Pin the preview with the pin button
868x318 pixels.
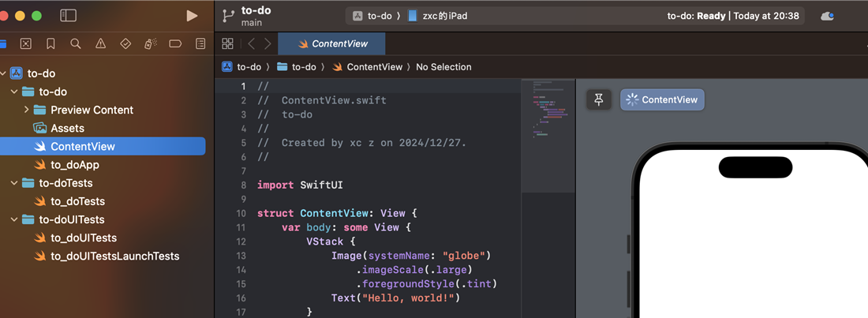[x=599, y=99]
